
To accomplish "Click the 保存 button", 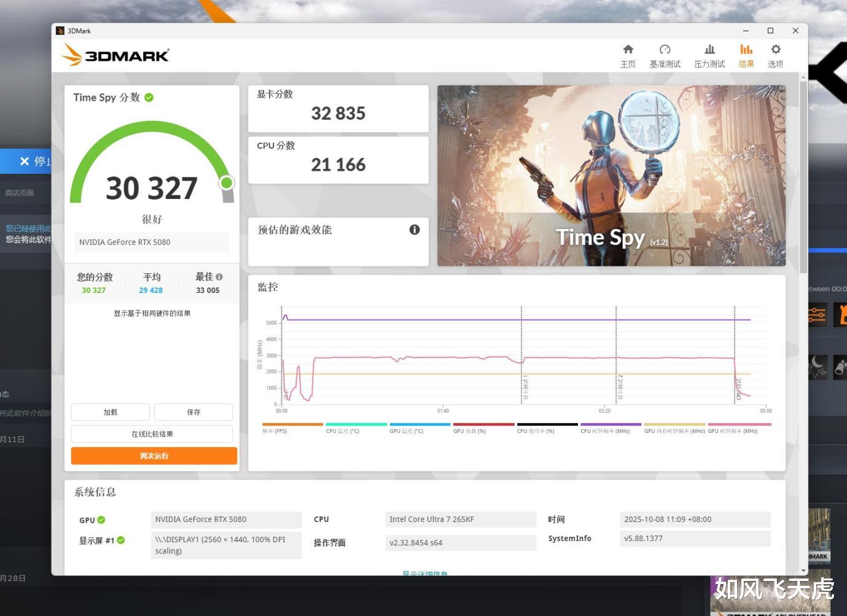I will [193, 412].
